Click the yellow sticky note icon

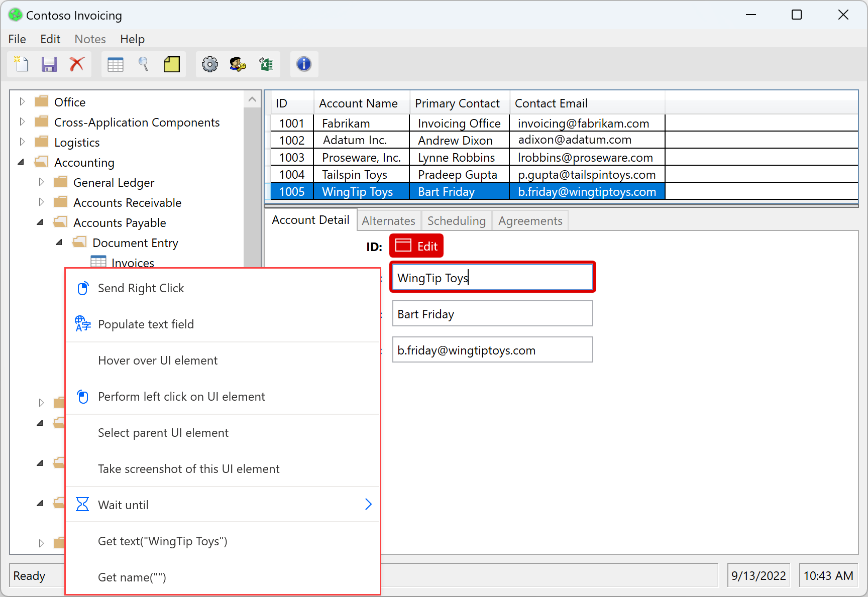coord(172,64)
